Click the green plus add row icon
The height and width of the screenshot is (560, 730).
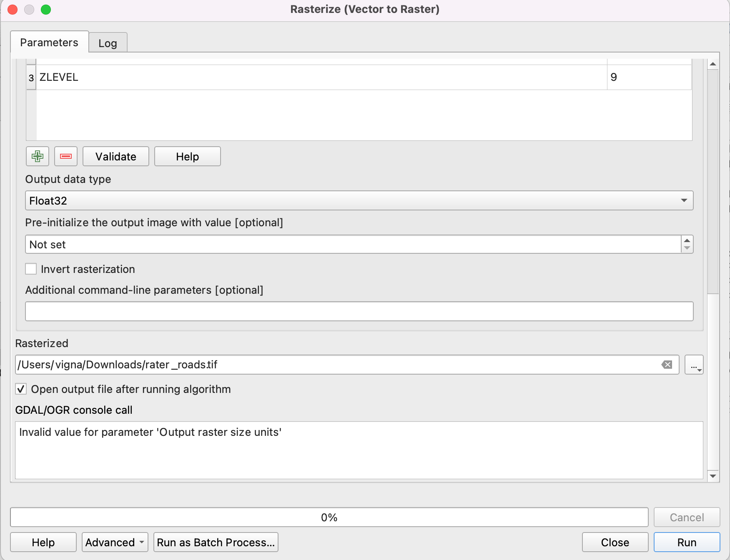tap(38, 156)
